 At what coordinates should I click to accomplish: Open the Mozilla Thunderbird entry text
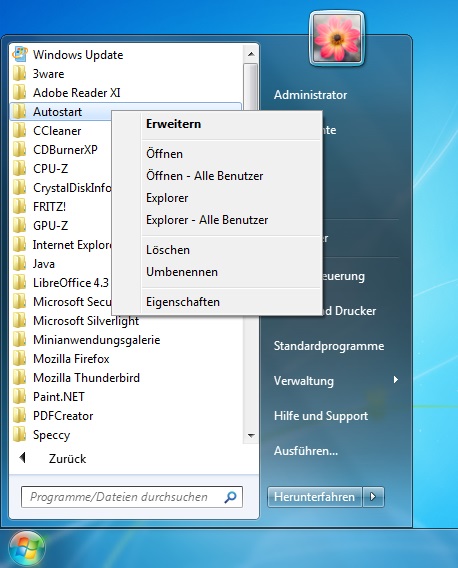86,378
